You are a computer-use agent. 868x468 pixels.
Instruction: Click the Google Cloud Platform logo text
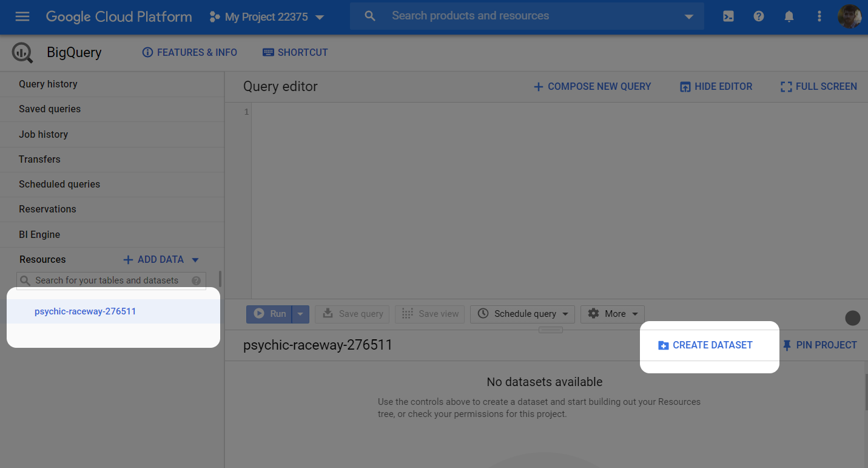[119, 17]
